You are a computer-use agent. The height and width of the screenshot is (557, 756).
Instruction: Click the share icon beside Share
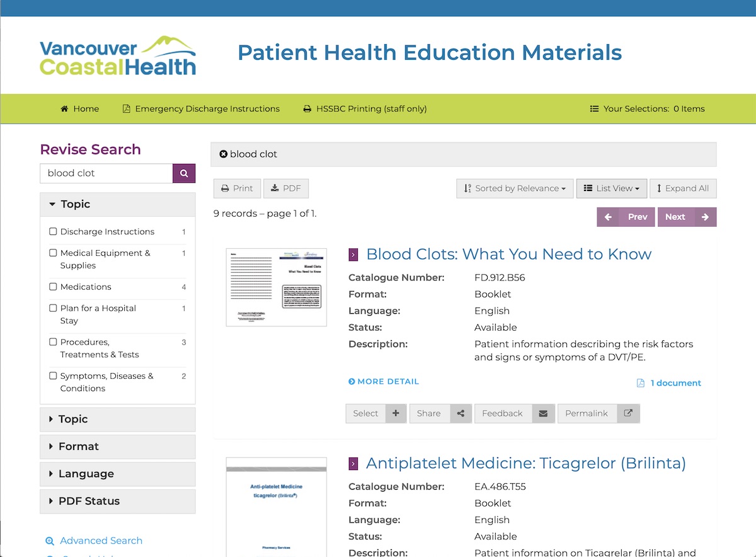click(461, 413)
